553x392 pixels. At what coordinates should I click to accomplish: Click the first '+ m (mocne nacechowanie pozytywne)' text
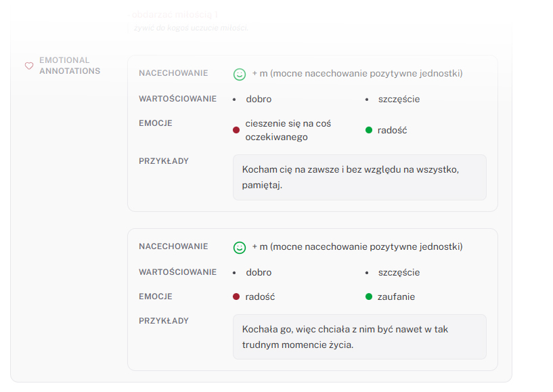pos(357,73)
